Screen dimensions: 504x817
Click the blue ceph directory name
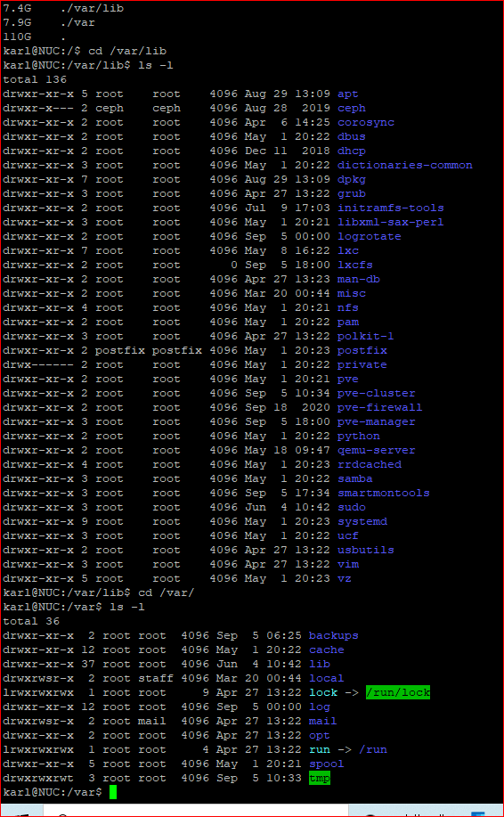coord(352,109)
